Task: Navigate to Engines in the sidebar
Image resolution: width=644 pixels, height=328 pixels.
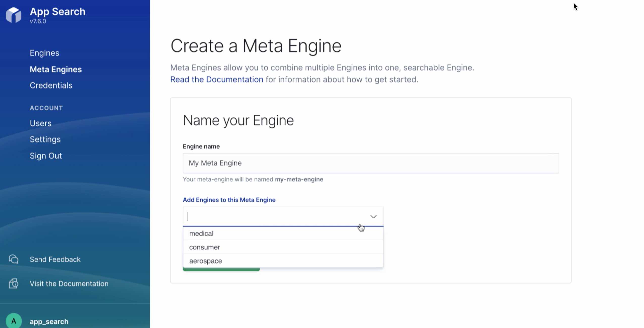Action: pyautogui.click(x=44, y=53)
